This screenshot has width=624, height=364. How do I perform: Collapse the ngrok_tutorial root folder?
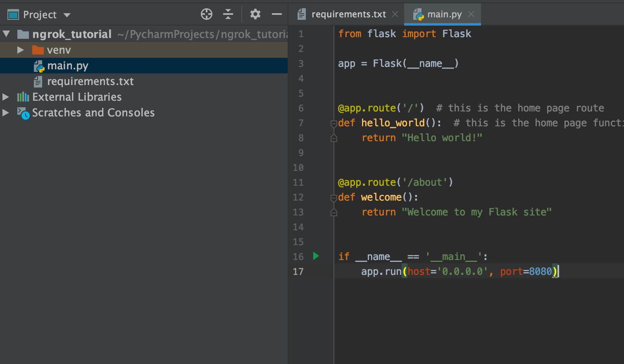tap(6, 34)
